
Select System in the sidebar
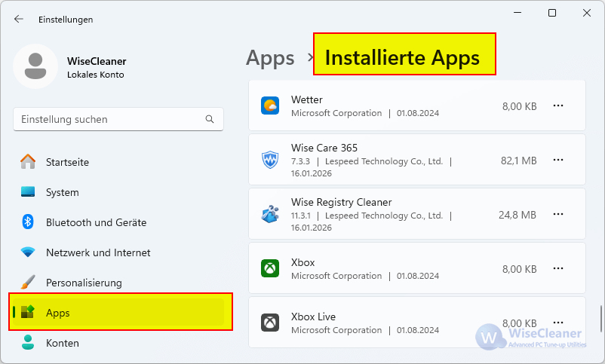point(118,192)
